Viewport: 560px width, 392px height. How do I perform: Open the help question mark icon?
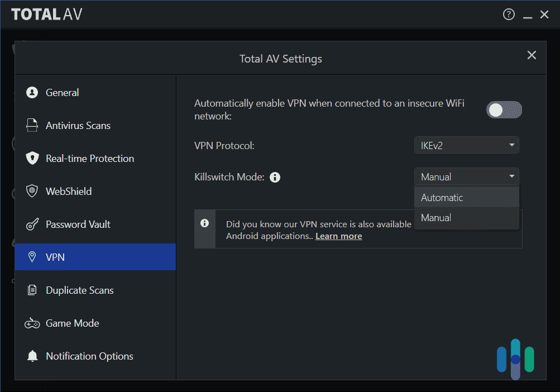pos(509,14)
